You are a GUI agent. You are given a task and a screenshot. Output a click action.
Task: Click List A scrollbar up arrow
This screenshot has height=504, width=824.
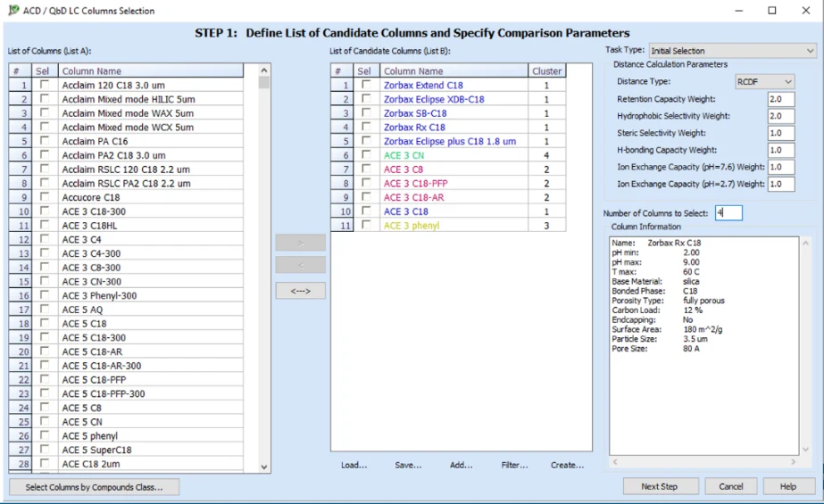[264, 70]
